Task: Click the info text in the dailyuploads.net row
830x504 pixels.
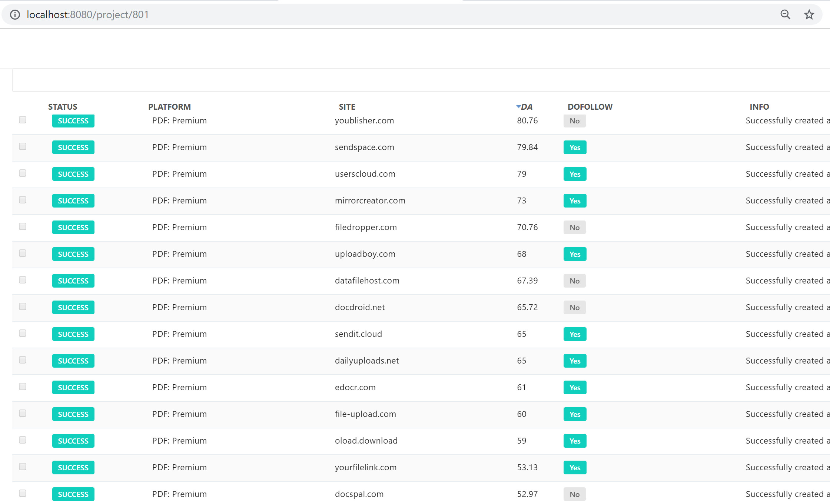Action: click(788, 361)
